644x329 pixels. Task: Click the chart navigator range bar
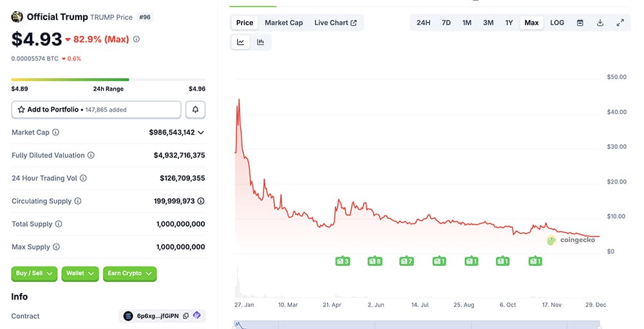pos(417,324)
